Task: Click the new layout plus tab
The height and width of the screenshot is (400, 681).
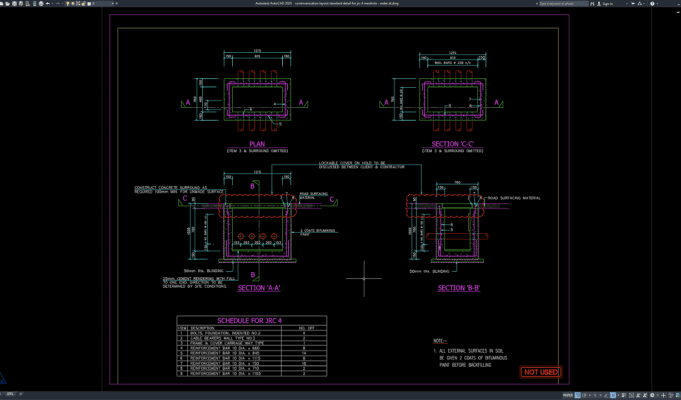Action: (x=20, y=394)
